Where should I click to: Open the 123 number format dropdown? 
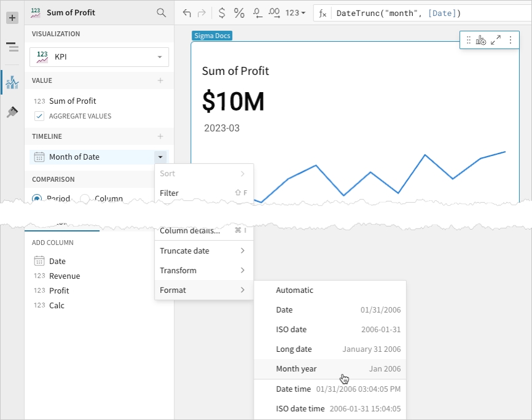point(295,13)
